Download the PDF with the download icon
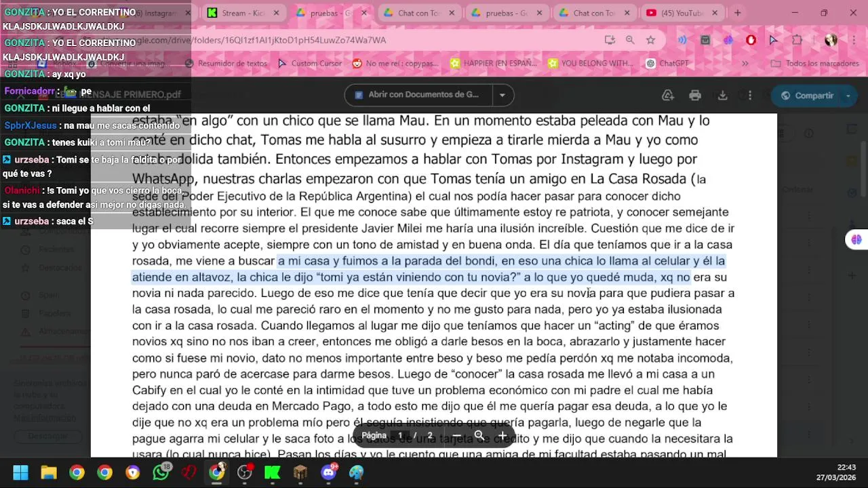This screenshot has height=488, width=868. (723, 96)
